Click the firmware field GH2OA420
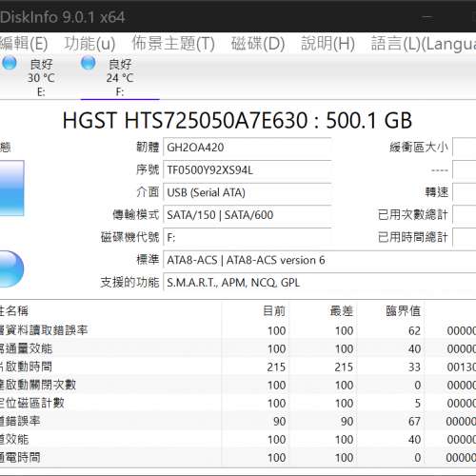Screen dimensions: 476x476 248,148
